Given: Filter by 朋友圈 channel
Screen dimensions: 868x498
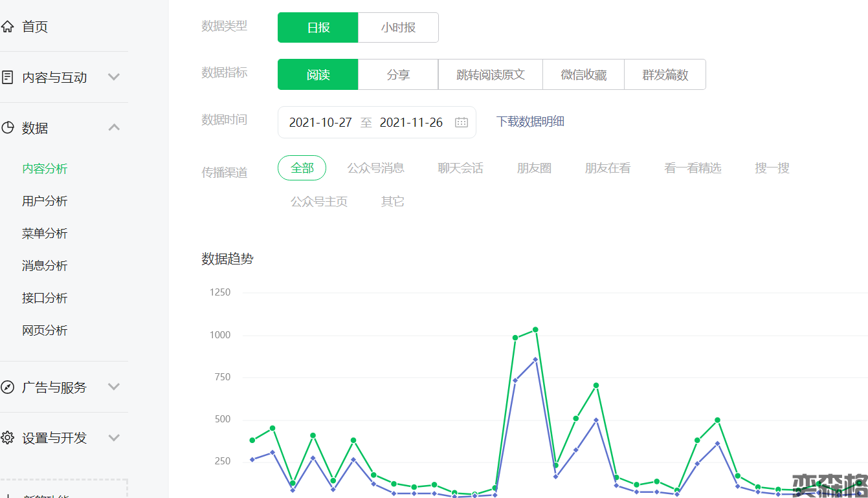Looking at the screenshot, I should coord(534,168).
